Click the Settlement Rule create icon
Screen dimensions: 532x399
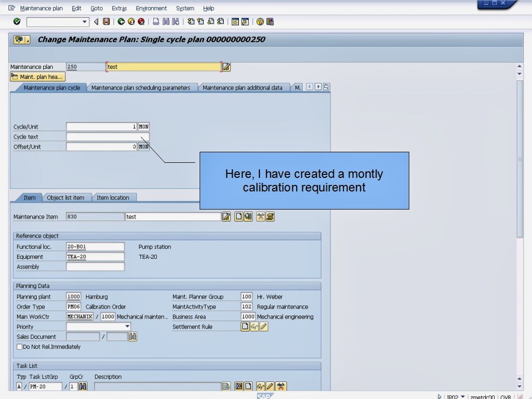click(x=245, y=327)
